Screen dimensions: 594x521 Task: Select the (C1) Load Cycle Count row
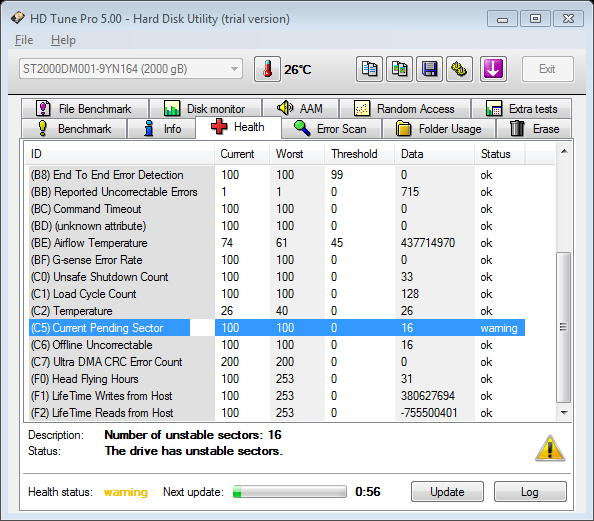click(277, 294)
